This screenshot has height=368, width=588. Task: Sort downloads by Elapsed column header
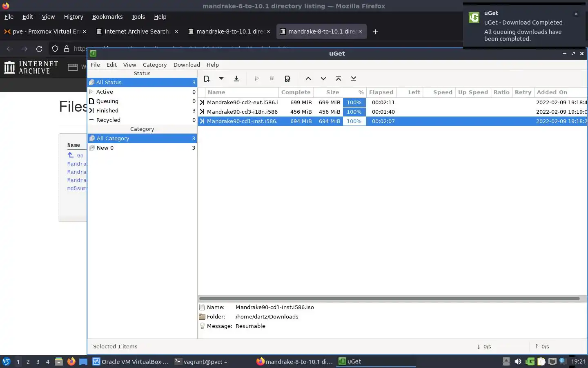381,92
